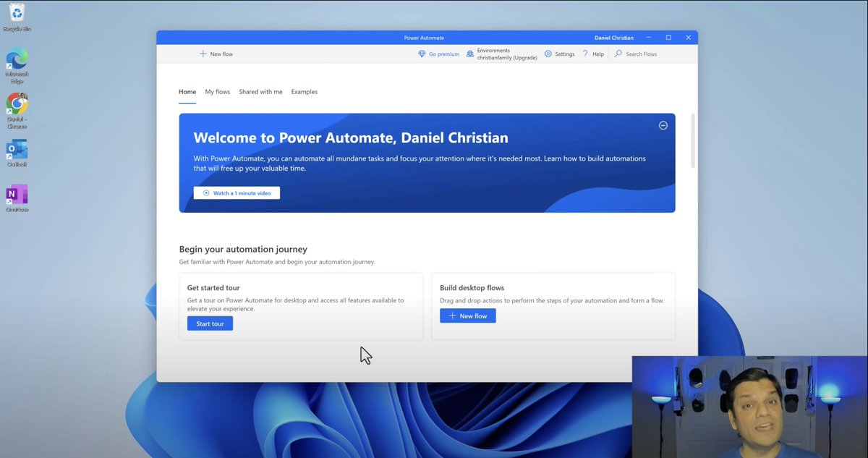Image resolution: width=868 pixels, height=458 pixels.
Task: Close the Power Automate window
Action: (689, 38)
